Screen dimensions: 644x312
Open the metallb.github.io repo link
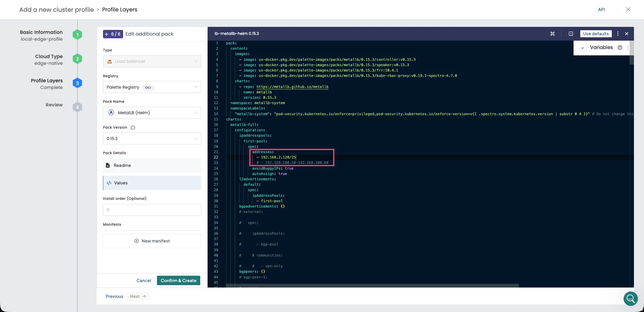pyautogui.click(x=292, y=87)
